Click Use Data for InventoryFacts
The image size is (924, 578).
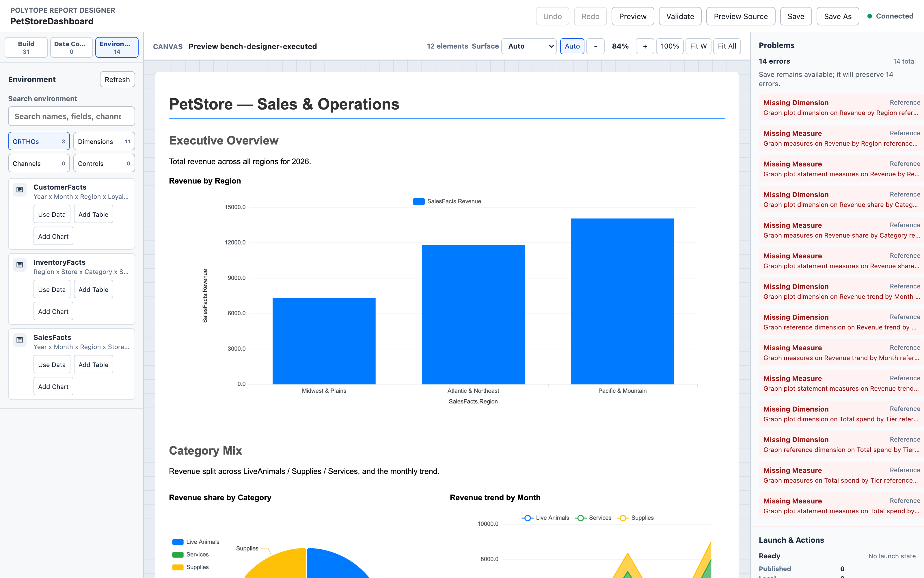[52, 289]
